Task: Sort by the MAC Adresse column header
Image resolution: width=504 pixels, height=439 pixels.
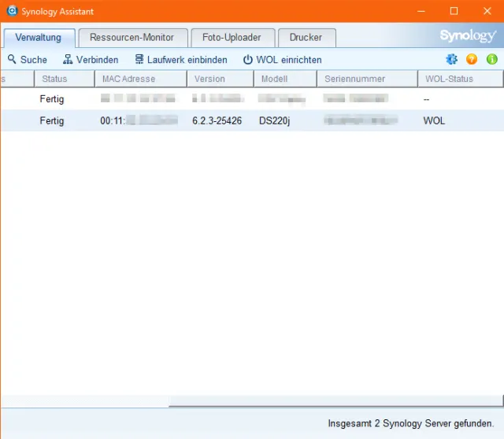Action: (x=141, y=79)
